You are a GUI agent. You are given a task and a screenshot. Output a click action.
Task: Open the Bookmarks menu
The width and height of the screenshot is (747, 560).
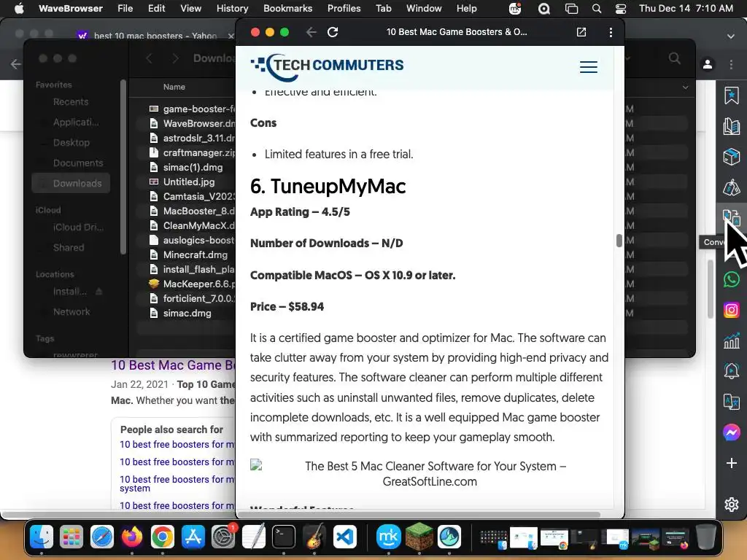tap(287, 8)
